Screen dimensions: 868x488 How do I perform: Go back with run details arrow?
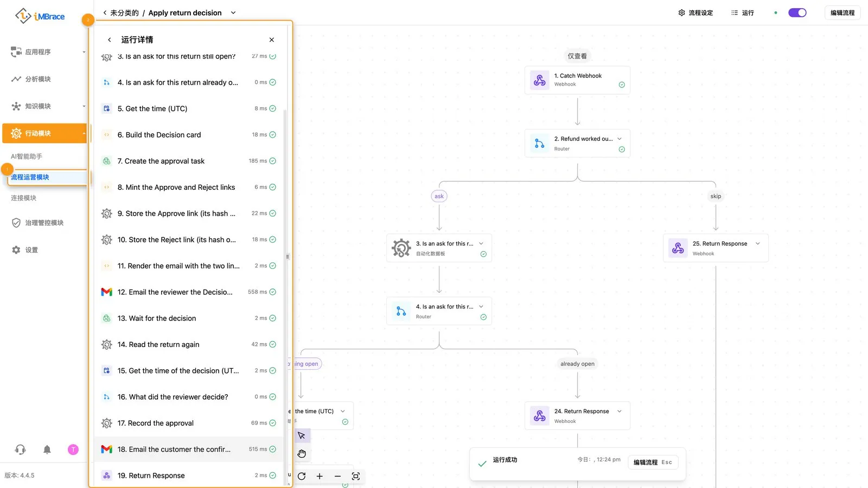pos(109,40)
